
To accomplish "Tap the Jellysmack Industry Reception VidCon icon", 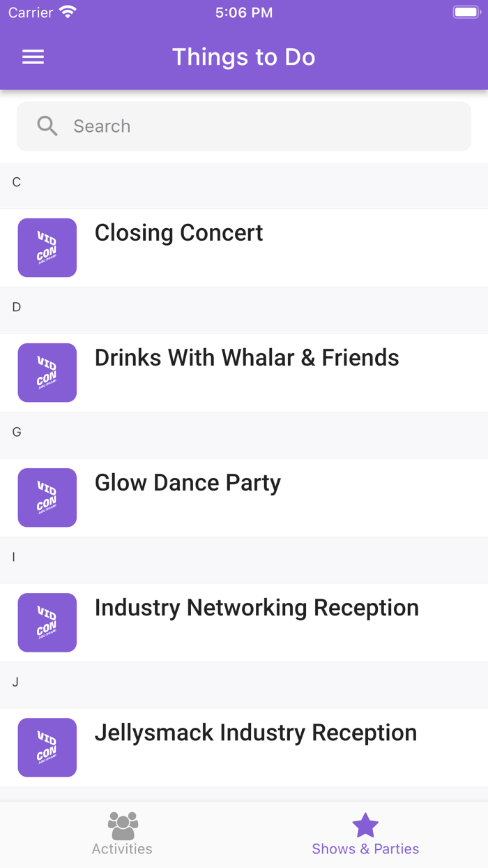I will [47, 747].
